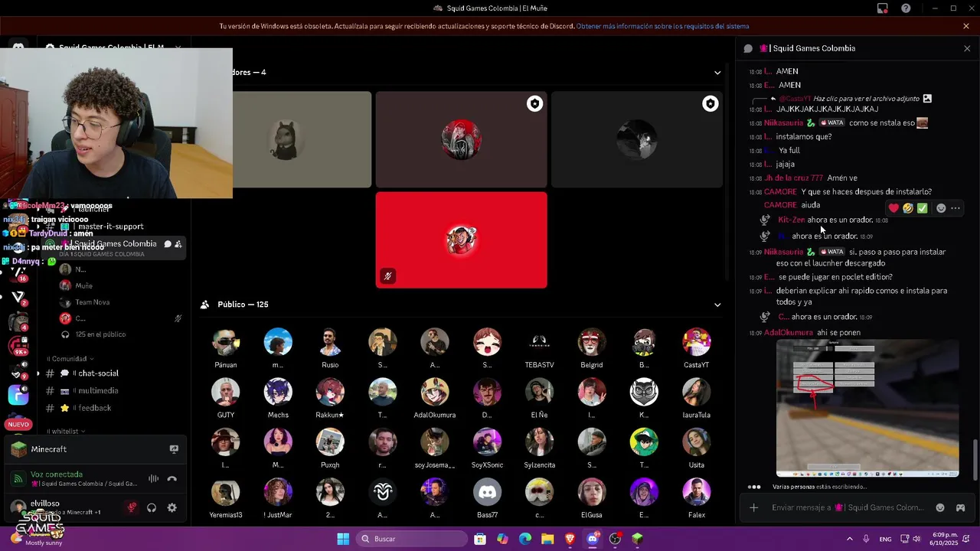Collapse the speakers section in the stage view
Viewport: 980px width, 551px height.
pyautogui.click(x=717, y=73)
